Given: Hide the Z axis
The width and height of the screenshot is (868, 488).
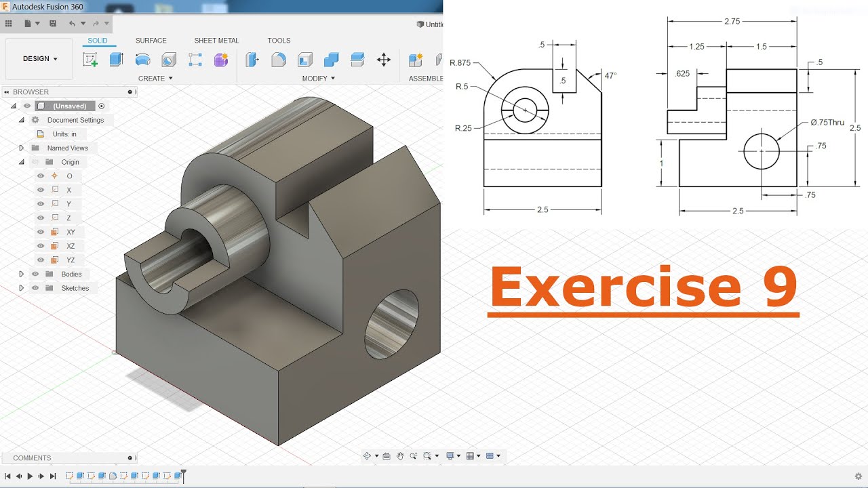Looking at the screenshot, I should point(41,218).
